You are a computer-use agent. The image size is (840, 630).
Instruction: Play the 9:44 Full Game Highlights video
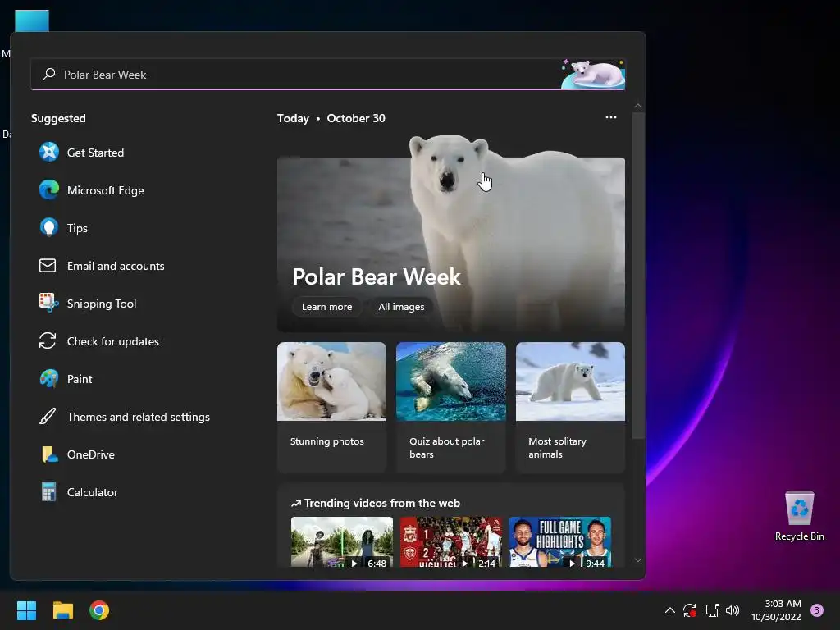tap(559, 541)
